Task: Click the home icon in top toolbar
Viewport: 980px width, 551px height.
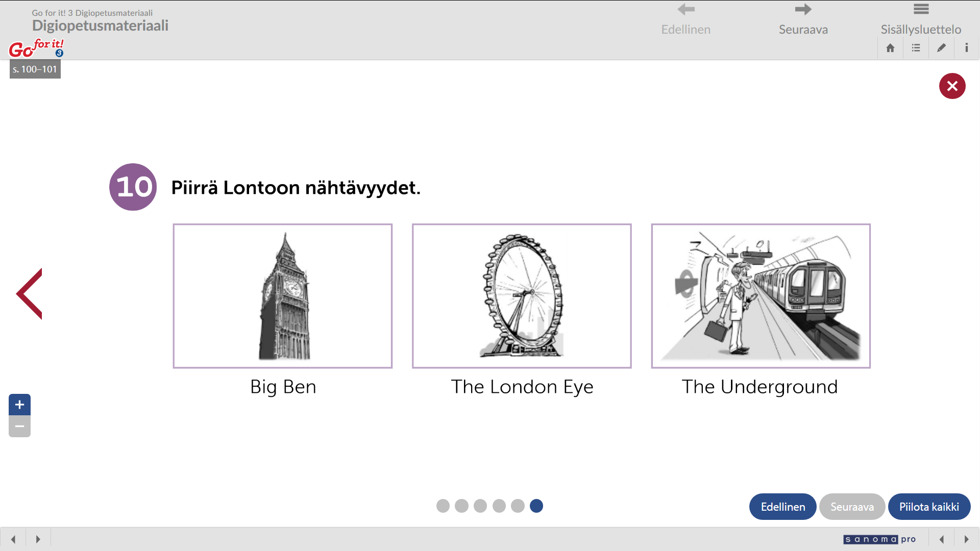Action: pos(890,48)
